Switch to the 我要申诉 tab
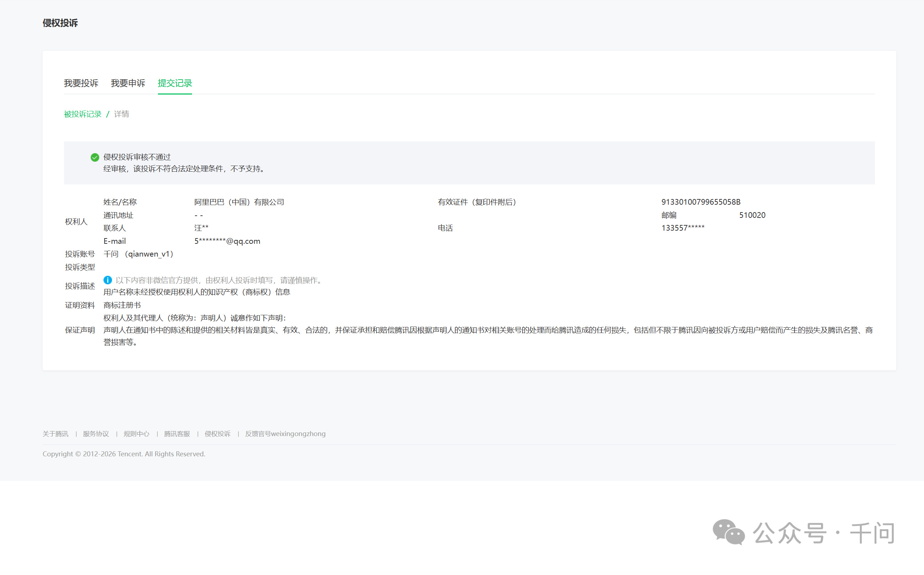The width and height of the screenshot is (924, 575). point(128,83)
